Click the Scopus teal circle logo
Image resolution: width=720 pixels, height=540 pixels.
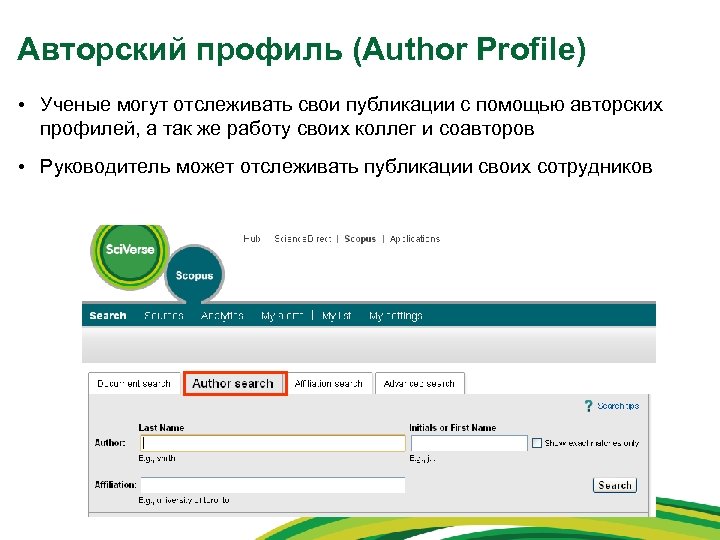click(x=194, y=275)
